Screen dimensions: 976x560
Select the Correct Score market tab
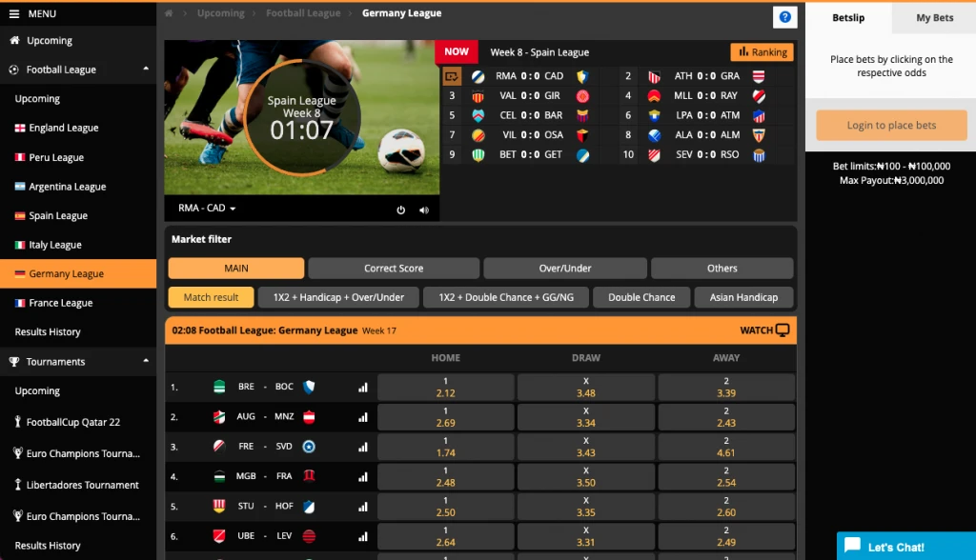[393, 269]
